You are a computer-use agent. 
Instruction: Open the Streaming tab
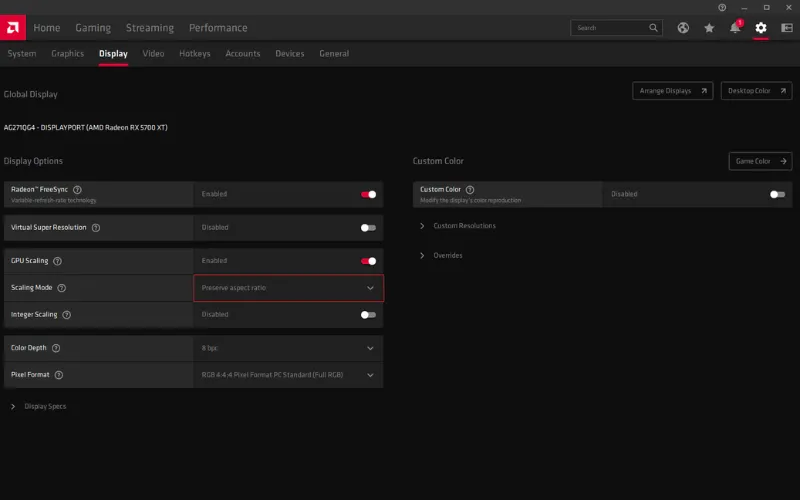[149, 28]
